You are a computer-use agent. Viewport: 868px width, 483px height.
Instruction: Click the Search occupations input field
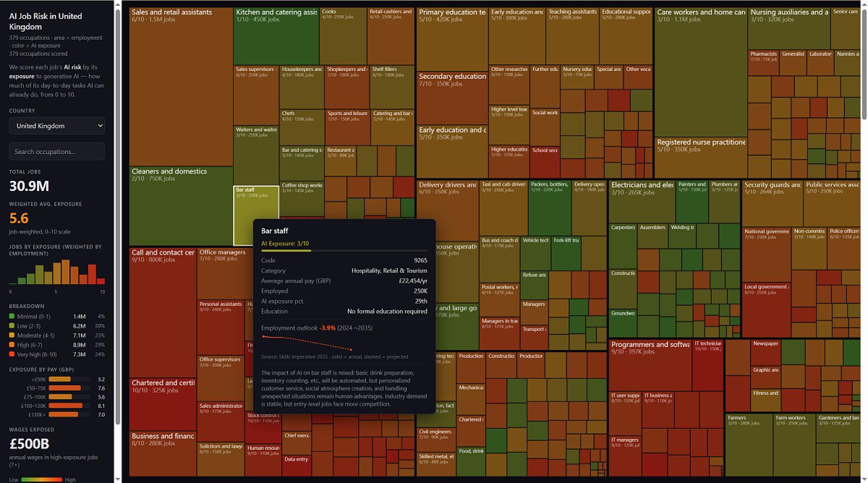click(56, 151)
